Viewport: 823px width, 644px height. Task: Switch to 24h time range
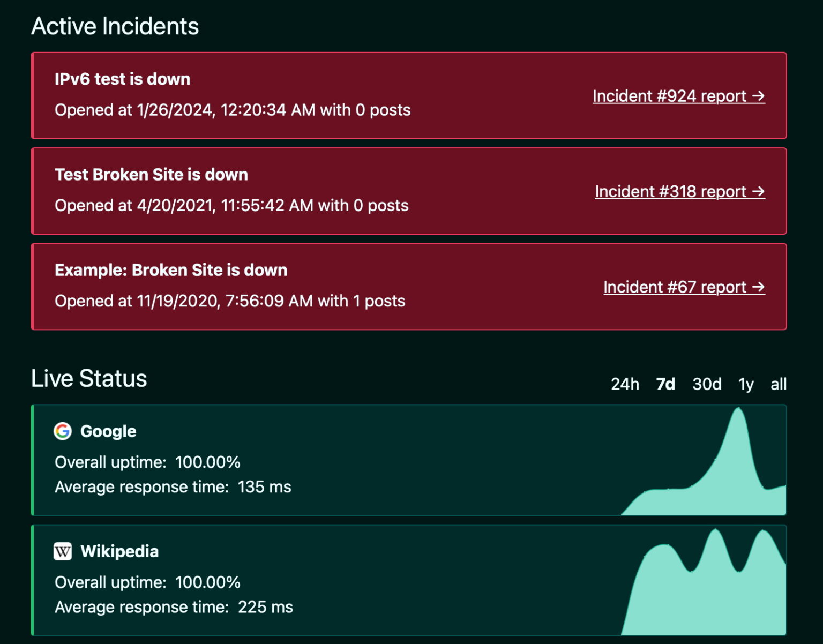click(625, 384)
